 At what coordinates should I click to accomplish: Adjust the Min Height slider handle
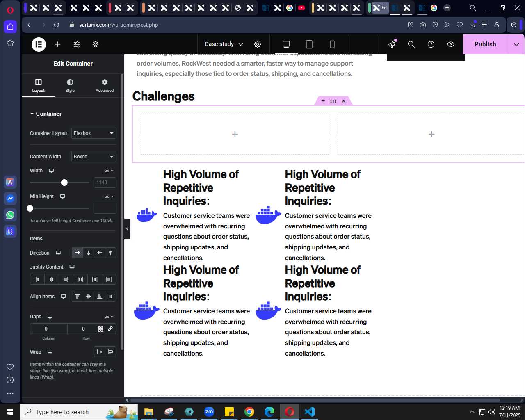30,208
